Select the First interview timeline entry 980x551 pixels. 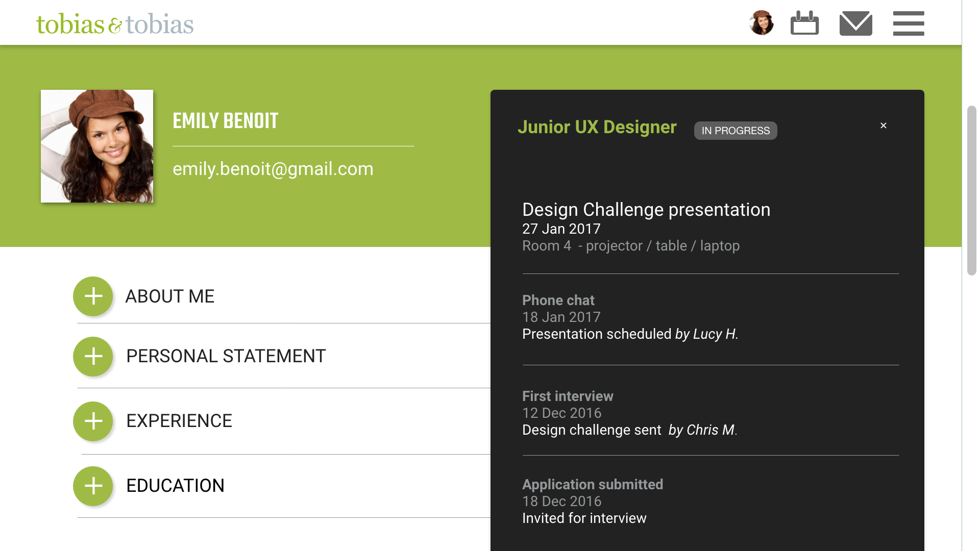568,396
